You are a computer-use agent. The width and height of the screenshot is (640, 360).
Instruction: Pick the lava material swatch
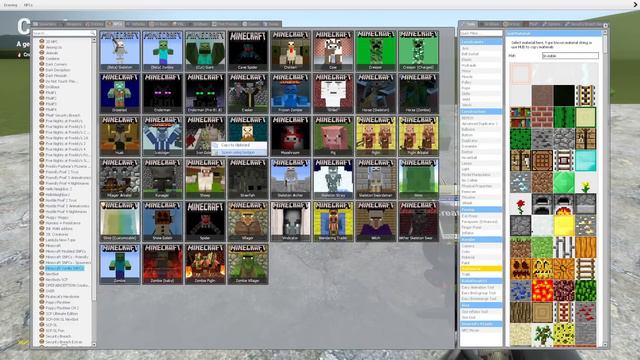542,291
